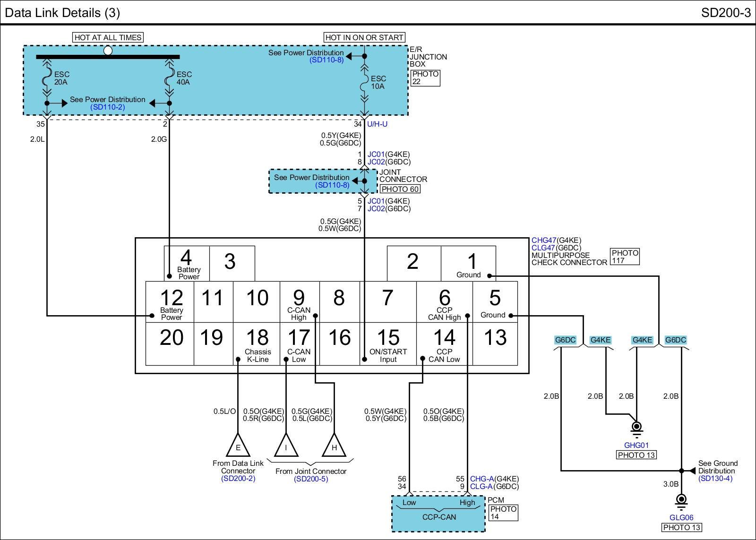Click the ground symbol above GLG06
Screen dimensions: 756x540
pos(681,501)
